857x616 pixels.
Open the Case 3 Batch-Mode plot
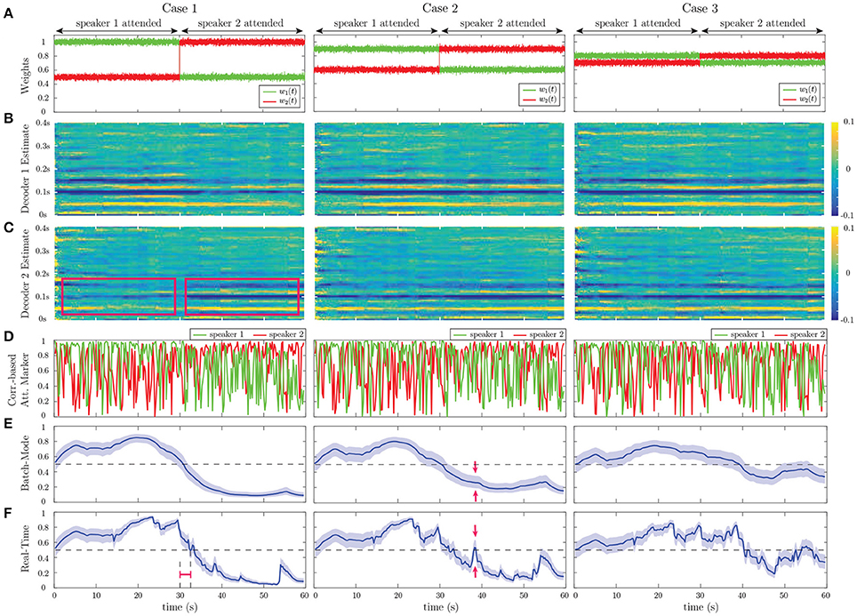point(700,463)
